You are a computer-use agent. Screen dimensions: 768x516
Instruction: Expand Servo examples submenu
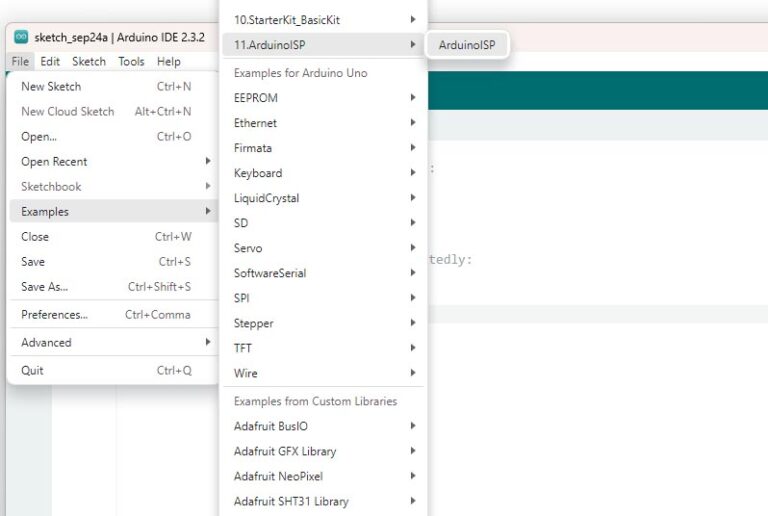point(323,248)
